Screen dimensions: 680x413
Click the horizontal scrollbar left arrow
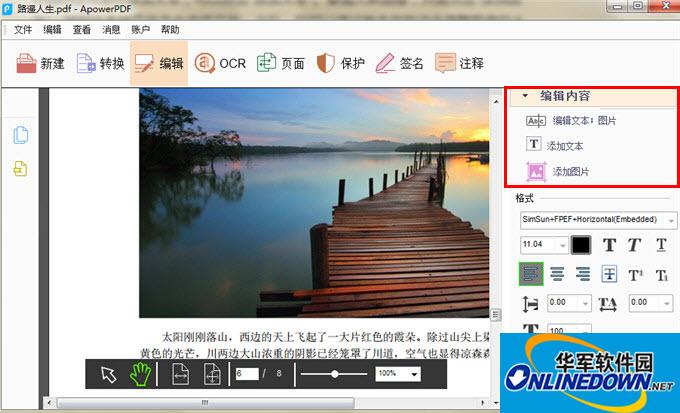pyautogui.click(x=49, y=403)
